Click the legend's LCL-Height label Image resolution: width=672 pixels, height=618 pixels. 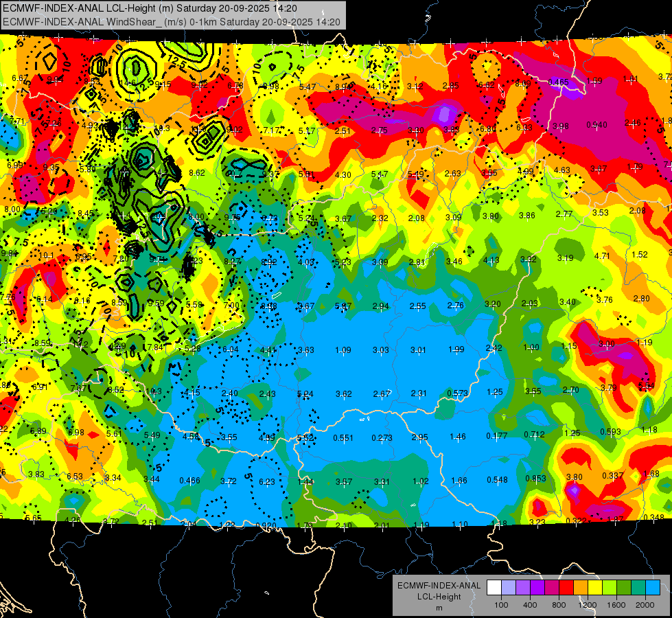(439, 597)
